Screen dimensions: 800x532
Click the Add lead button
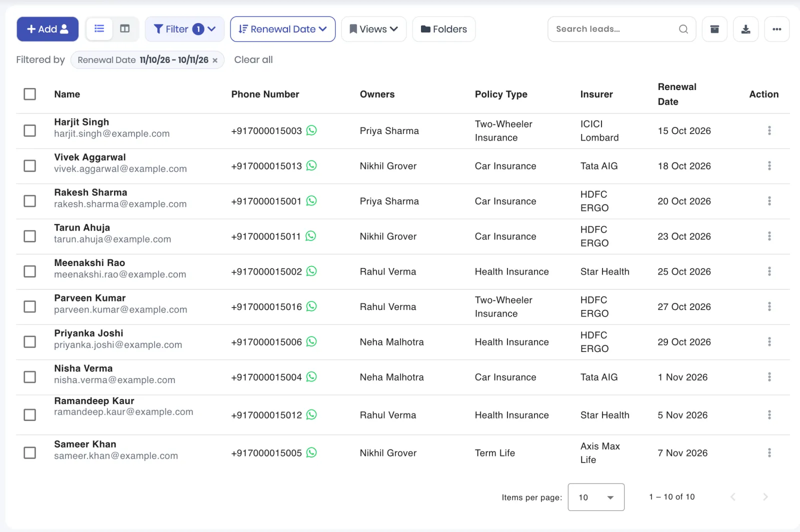pos(47,29)
